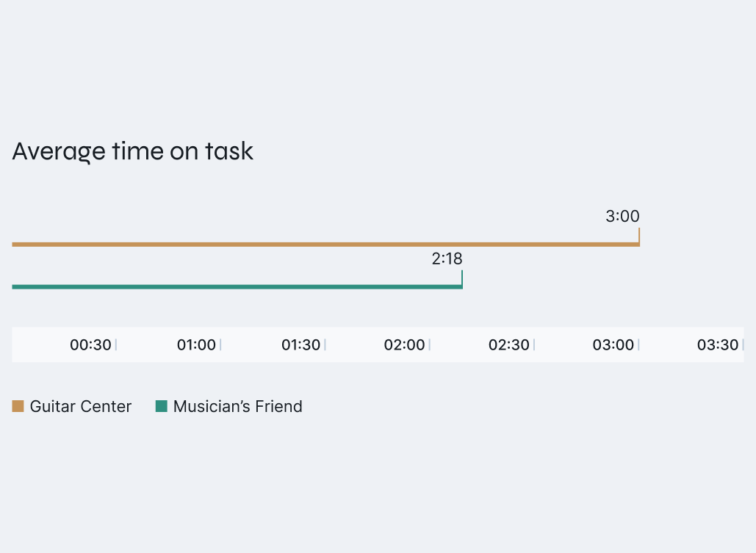Click the 03:00 axis label
Image resolution: width=756 pixels, height=553 pixels.
[613, 345]
